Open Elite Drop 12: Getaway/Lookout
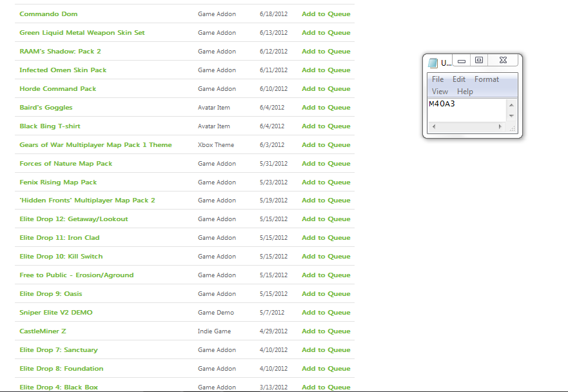This screenshot has height=392, width=568. pyautogui.click(x=73, y=219)
